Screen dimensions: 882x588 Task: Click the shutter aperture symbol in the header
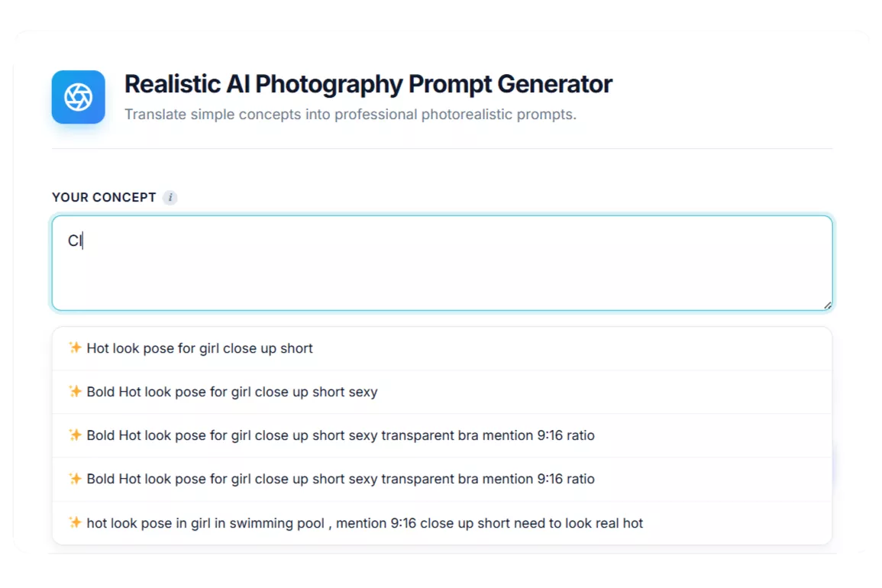pyautogui.click(x=77, y=97)
